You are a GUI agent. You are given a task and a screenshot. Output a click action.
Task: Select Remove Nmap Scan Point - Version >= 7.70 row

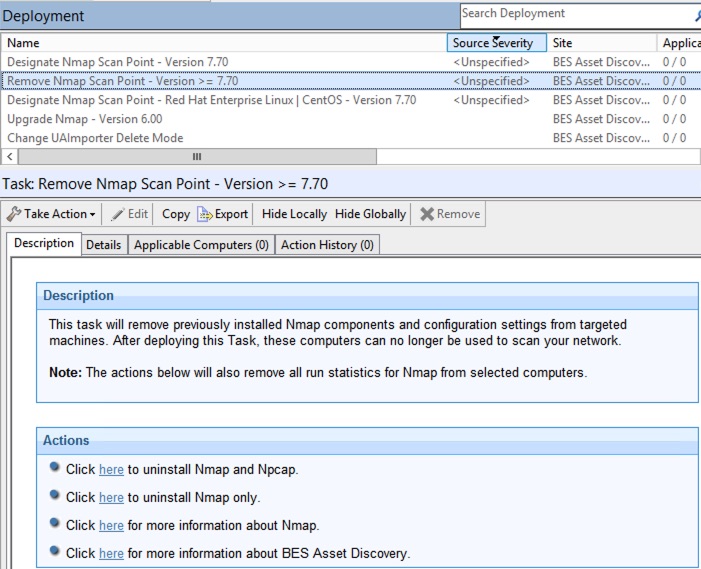click(x=350, y=81)
